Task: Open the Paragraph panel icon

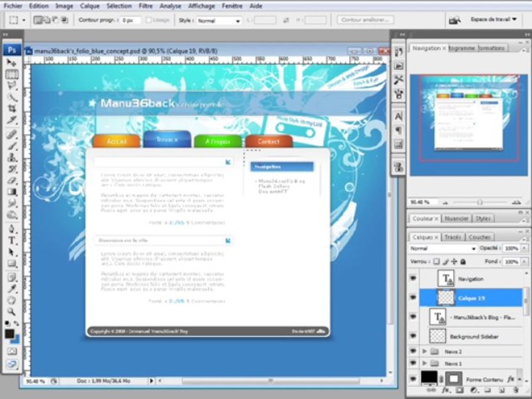Action: click(398, 130)
